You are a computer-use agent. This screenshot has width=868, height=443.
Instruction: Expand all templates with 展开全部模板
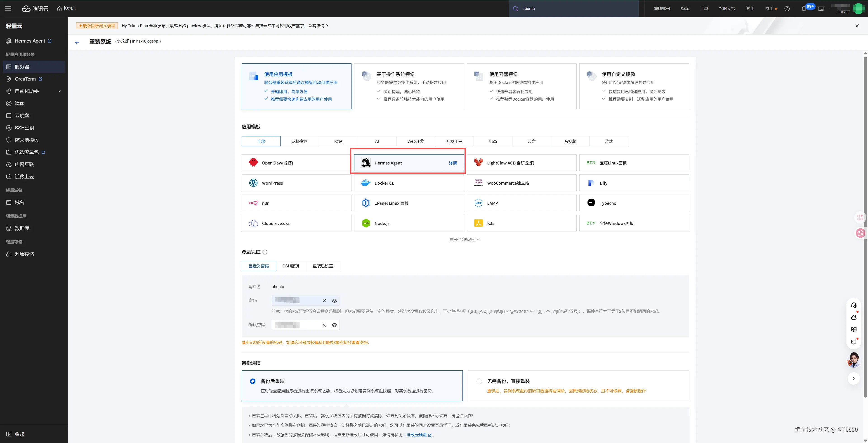point(465,240)
